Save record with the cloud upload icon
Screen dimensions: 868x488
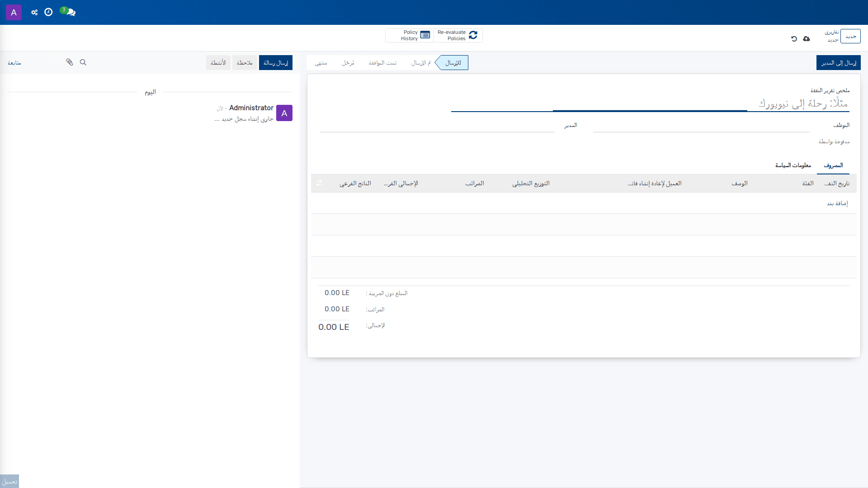pos(807,39)
